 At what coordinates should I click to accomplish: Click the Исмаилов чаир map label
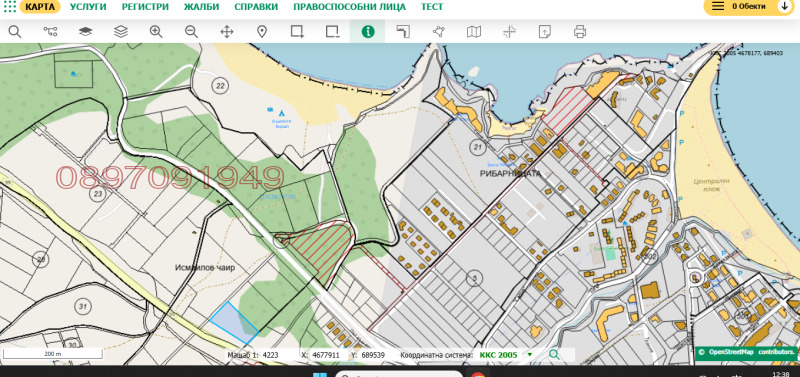click(205, 268)
